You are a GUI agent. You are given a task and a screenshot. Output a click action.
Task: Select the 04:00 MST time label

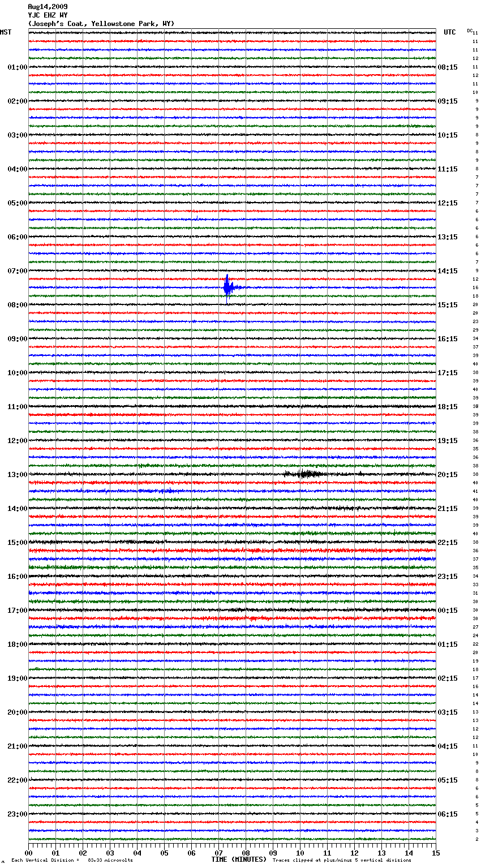click(x=18, y=169)
